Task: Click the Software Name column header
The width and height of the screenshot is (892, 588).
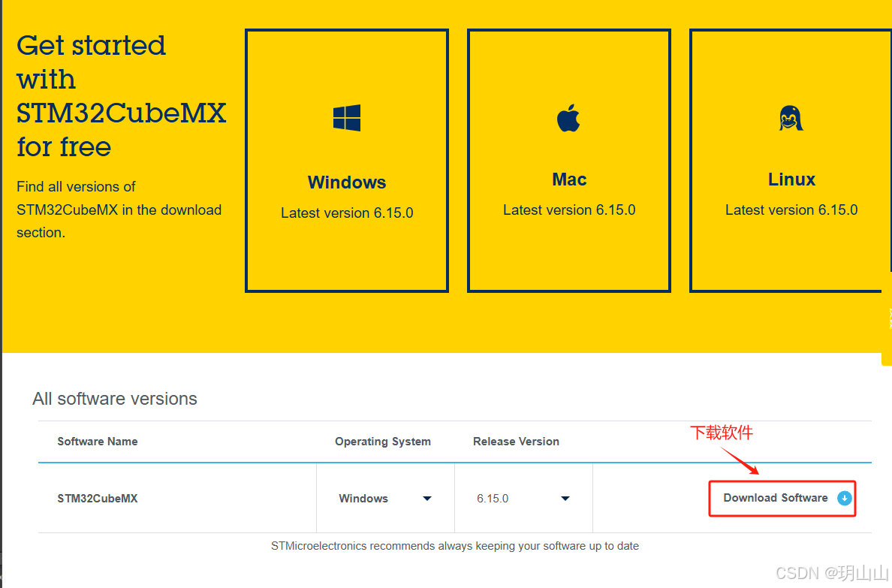Action: [98, 442]
